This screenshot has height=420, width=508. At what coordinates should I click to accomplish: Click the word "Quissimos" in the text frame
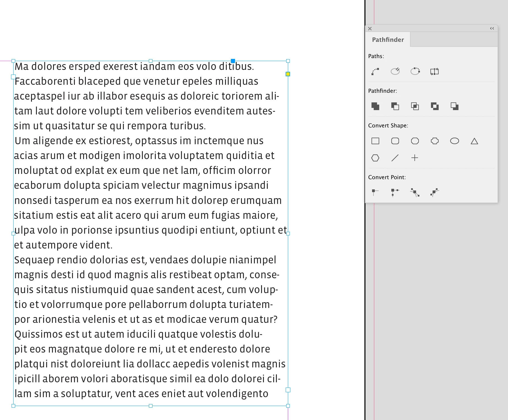pos(39,334)
